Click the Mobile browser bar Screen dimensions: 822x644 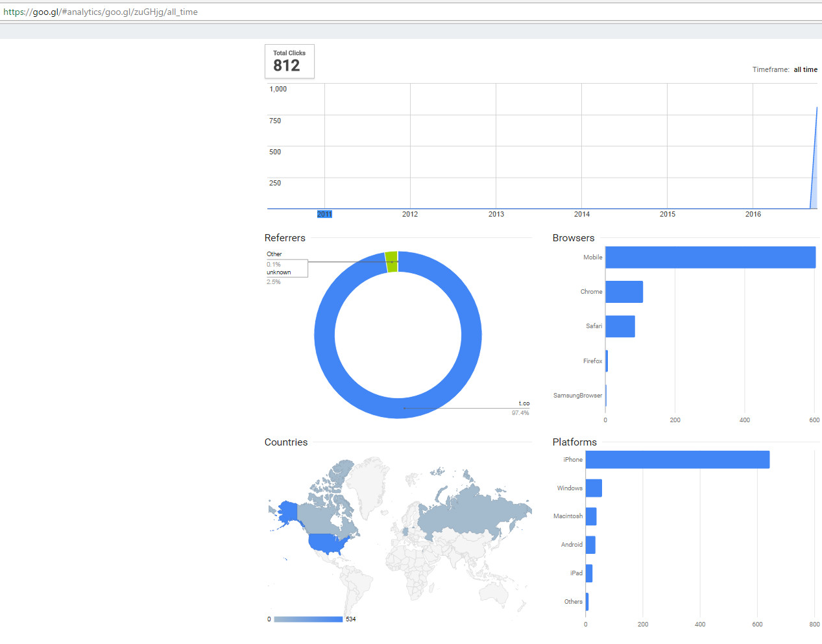click(710, 257)
